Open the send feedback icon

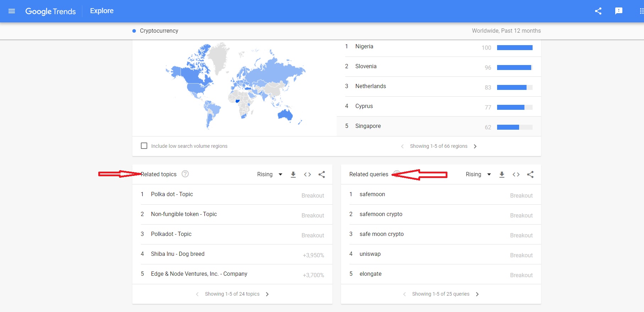click(619, 11)
